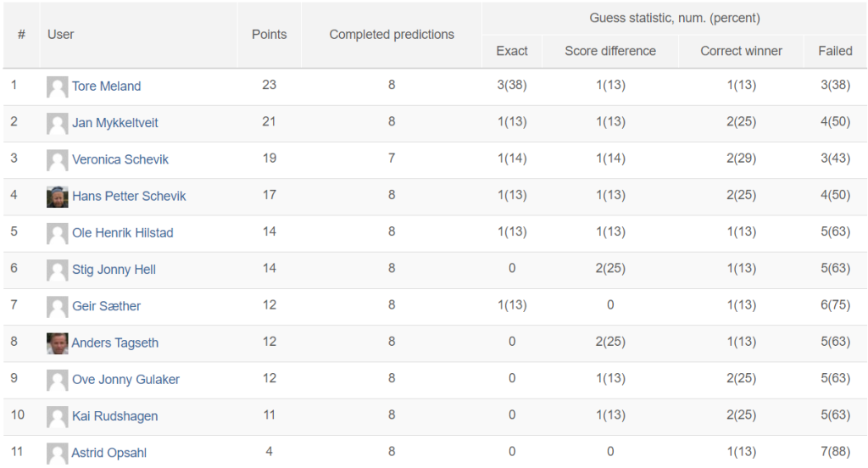Click Kai Rudshagen's avatar icon
868x468 pixels.
pos(57,417)
